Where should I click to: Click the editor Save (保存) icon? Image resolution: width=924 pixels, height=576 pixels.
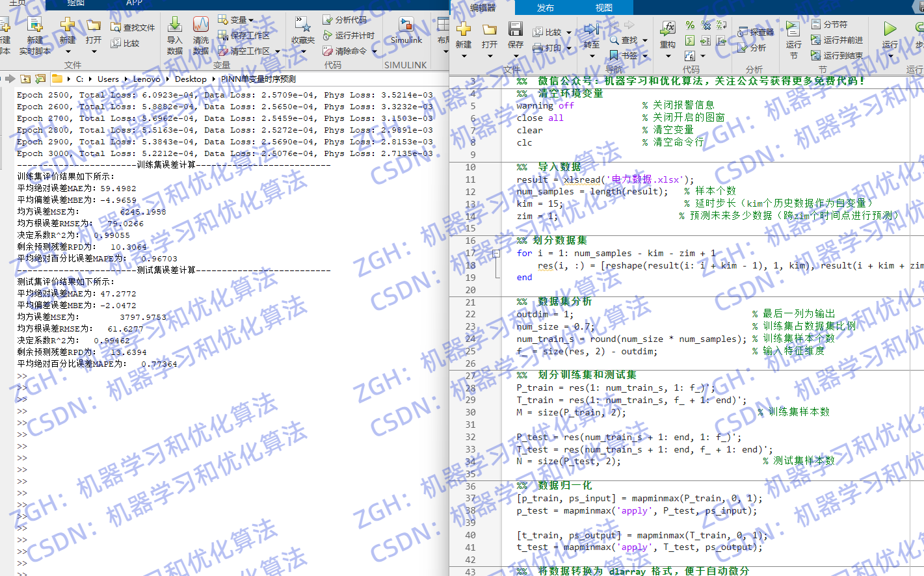point(516,29)
